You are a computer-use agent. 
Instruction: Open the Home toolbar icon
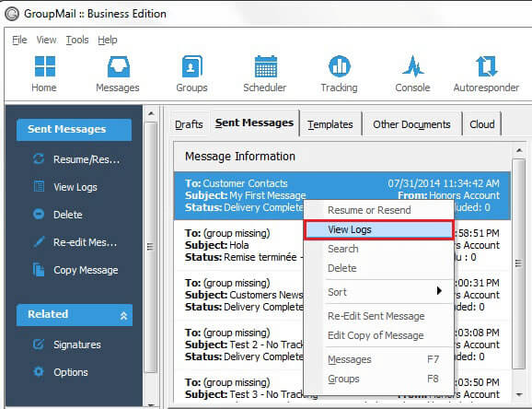click(45, 66)
